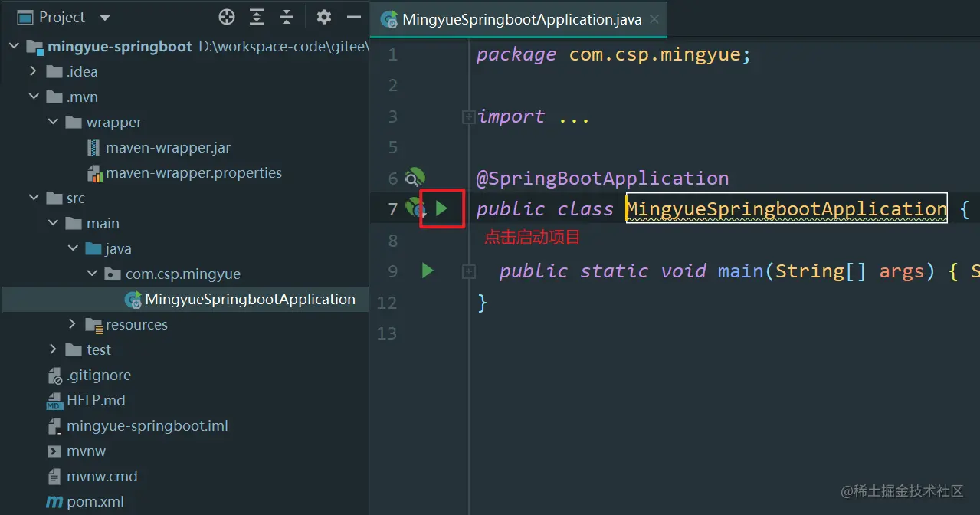980x515 pixels.
Task: Select the mvnw file
Action: click(86, 451)
